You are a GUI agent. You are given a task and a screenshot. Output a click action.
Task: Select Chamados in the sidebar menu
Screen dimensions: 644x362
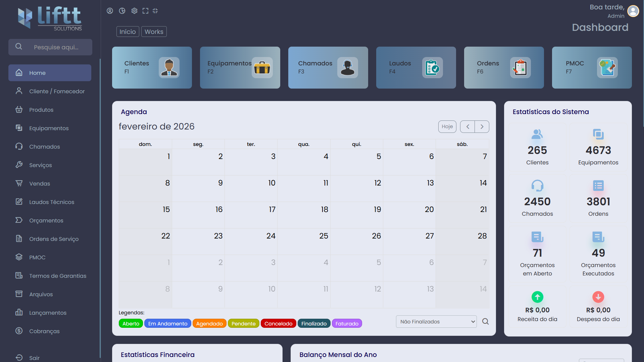(44, 147)
